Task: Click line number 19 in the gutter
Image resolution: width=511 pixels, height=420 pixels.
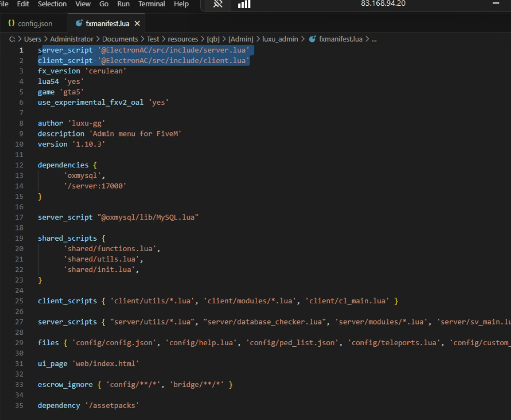Action: (19, 238)
